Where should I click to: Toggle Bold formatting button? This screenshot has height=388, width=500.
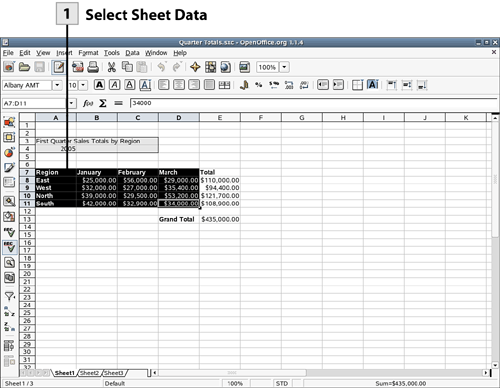(99, 85)
